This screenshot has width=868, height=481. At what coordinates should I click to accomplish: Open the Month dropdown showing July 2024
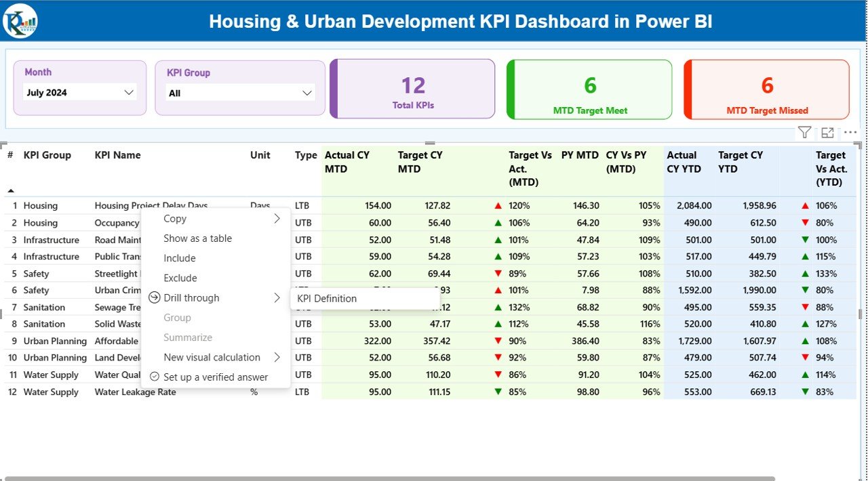click(80, 93)
